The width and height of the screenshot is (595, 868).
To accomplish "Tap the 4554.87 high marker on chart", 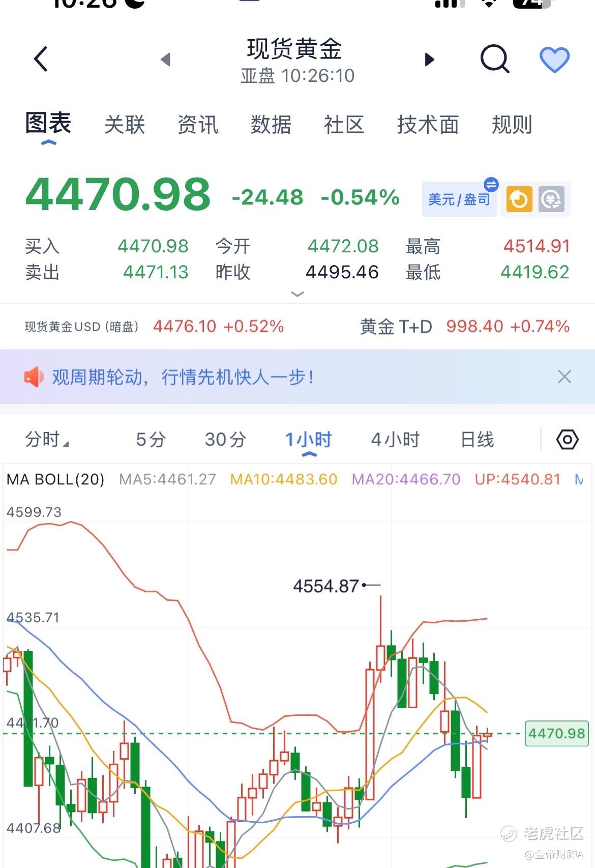I will pos(326,586).
